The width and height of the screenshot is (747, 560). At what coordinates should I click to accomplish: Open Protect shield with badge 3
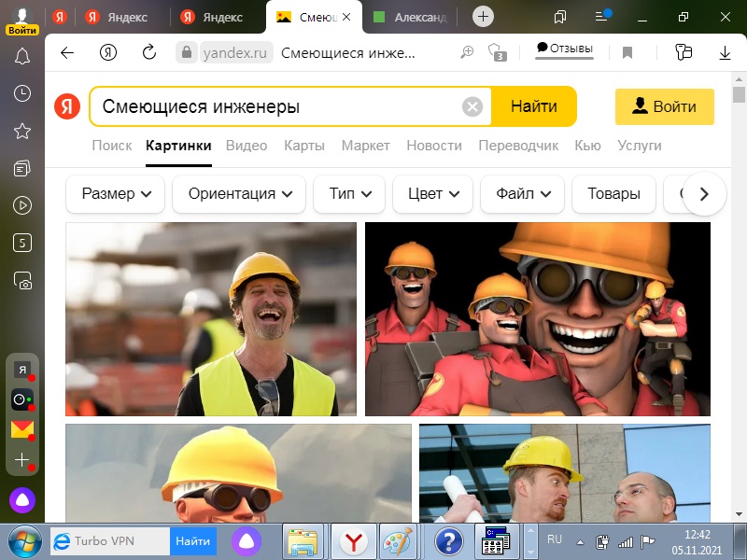(x=497, y=52)
